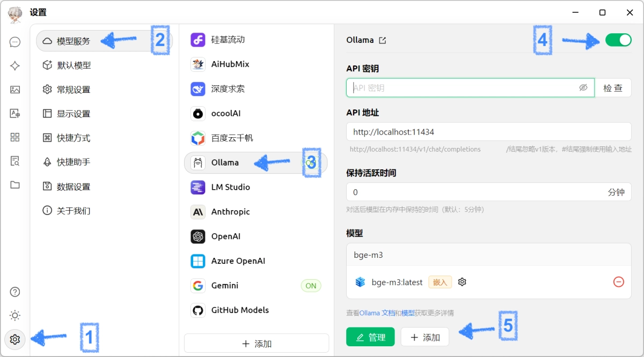Click the 嵌入 tag on bge-m3:latest
The image size is (644, 357).
[x=440, y=282]
